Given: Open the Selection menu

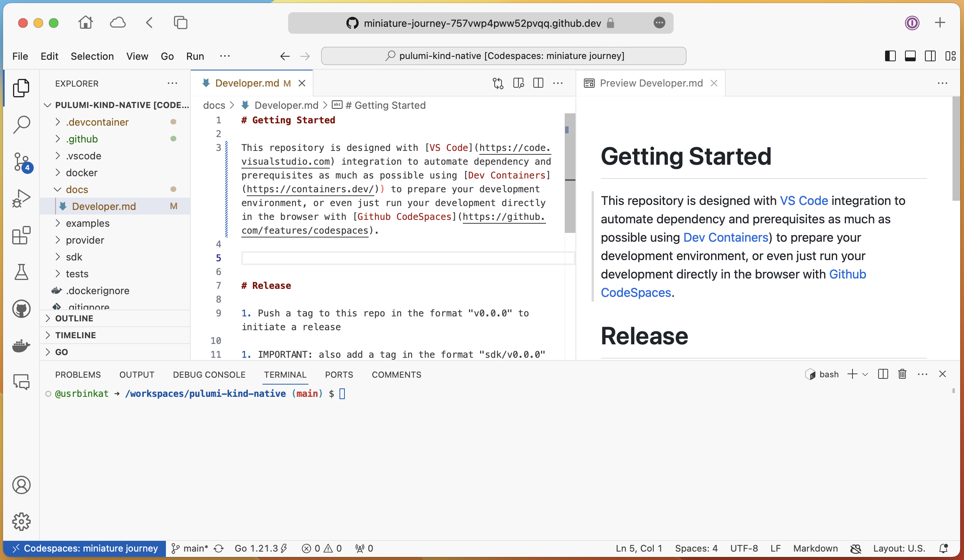Looking at the screenshot, I should [x=92, y=56].
